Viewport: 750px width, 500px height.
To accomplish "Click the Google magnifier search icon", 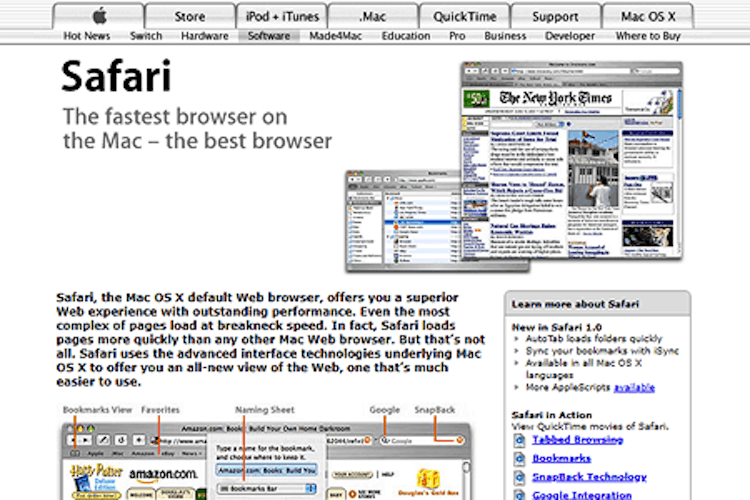I will (x=384, y=440).
